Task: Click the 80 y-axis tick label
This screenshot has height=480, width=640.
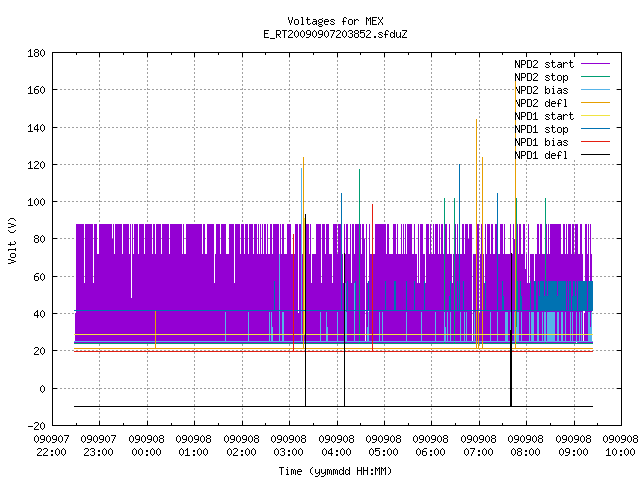Action: point(39,239)
